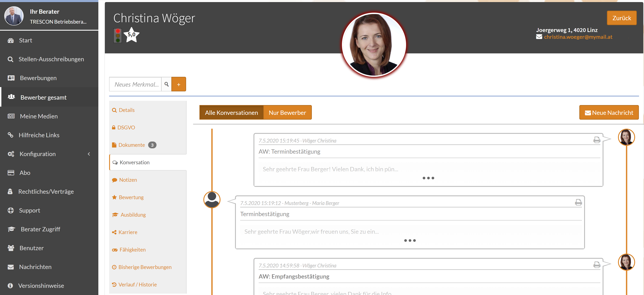Open Stellen-Ausschreibungen search icon in sidebar
Screen dimensions: 644x295
tap(10, 59)
